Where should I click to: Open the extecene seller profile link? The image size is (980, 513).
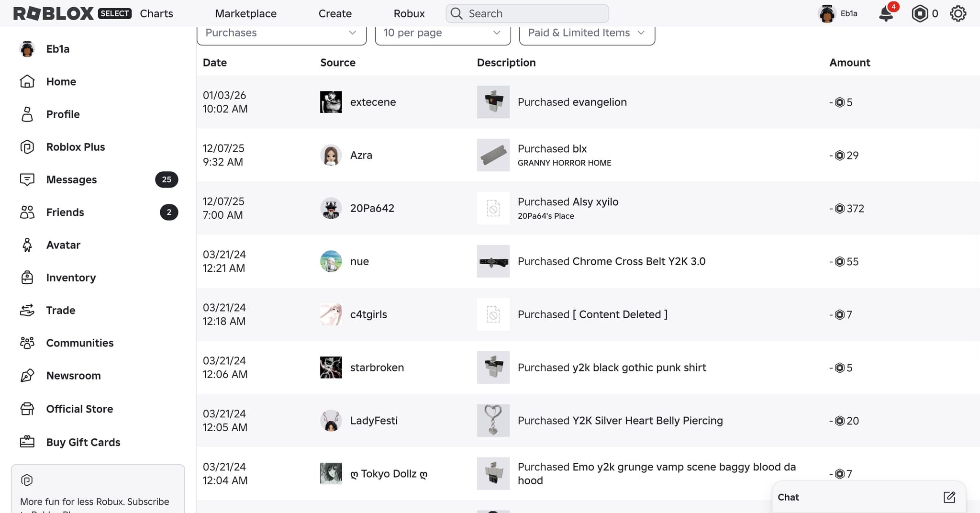point(373,102)
